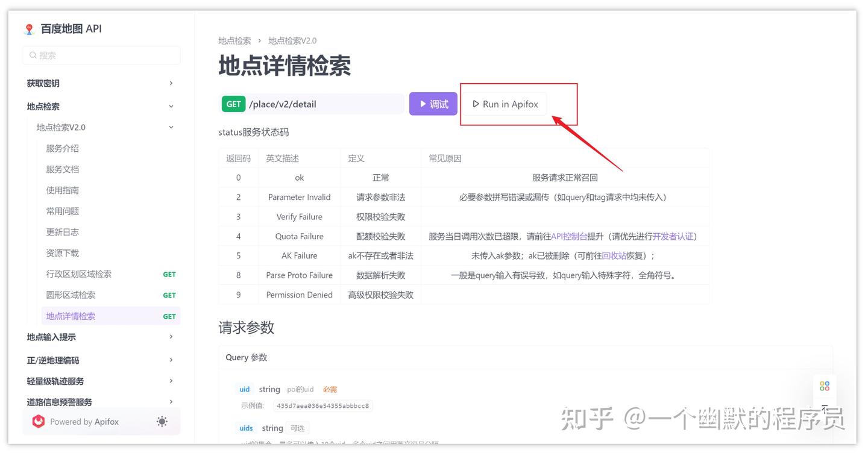Open the 服务介绍 sidebar page

click(62, 148)
